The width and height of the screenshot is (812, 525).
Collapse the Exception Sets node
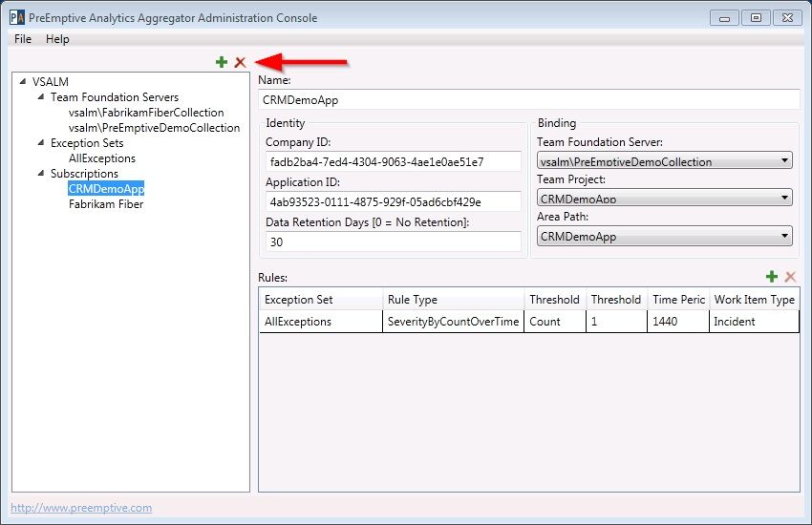click(40, 142)
